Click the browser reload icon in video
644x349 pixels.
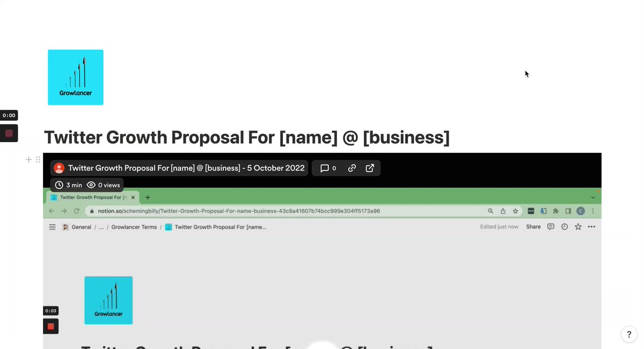click(77, 211)
